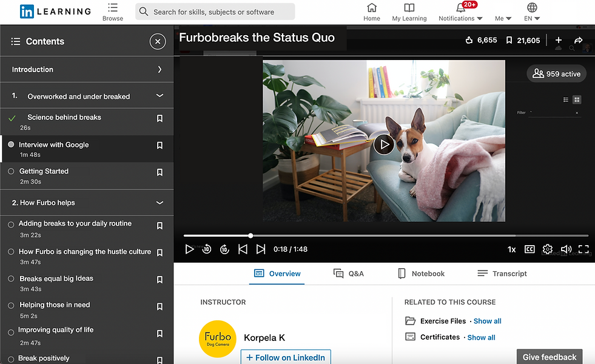This screenshot has height=364, width=595.
Task: Play video using center overlay button
Action: click(384, 144)
